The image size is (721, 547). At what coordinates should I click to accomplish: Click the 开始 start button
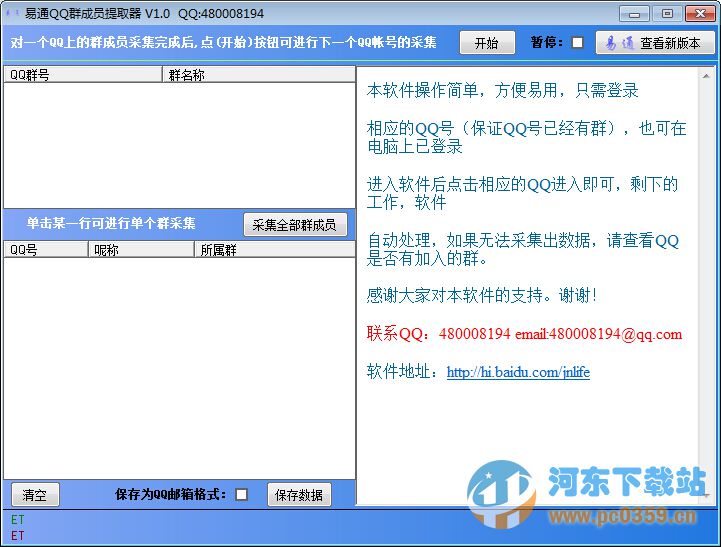pyautogui.click(x=487, y=43)
